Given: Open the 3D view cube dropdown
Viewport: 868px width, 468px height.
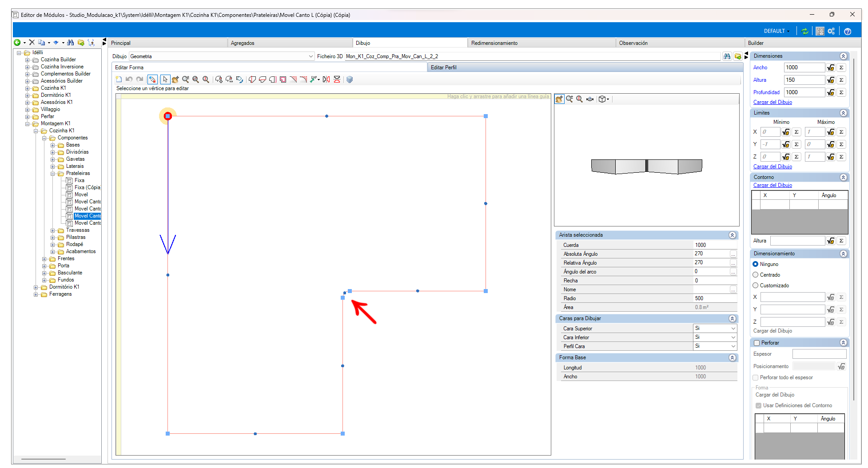Looking at the screenshot, I should (603, 99).
